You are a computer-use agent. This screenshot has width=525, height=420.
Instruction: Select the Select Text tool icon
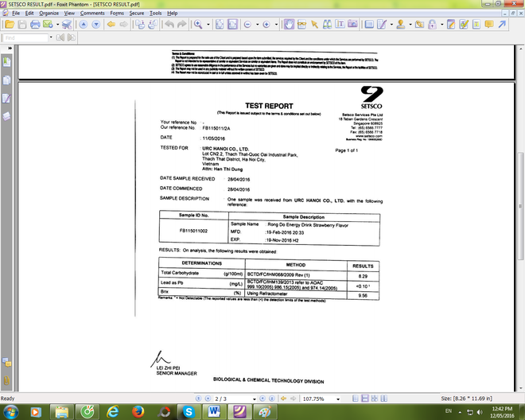340,24
